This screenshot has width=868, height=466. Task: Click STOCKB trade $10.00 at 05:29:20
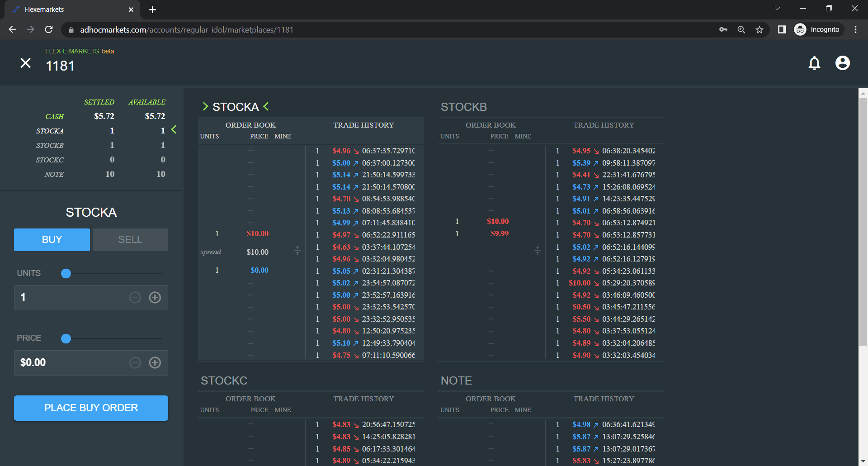click(x=605, y=283)
